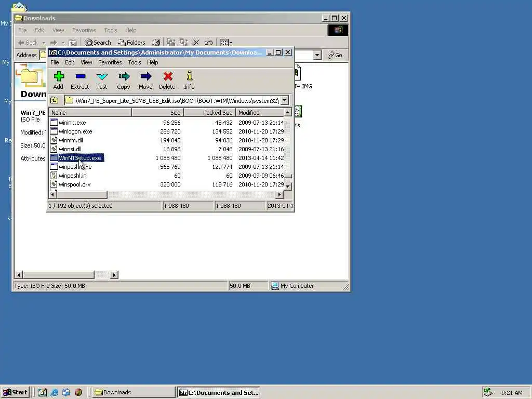Viewport: 532px width, 399px height.
Task: Sort by the Name column header
Action: point(90,113)
